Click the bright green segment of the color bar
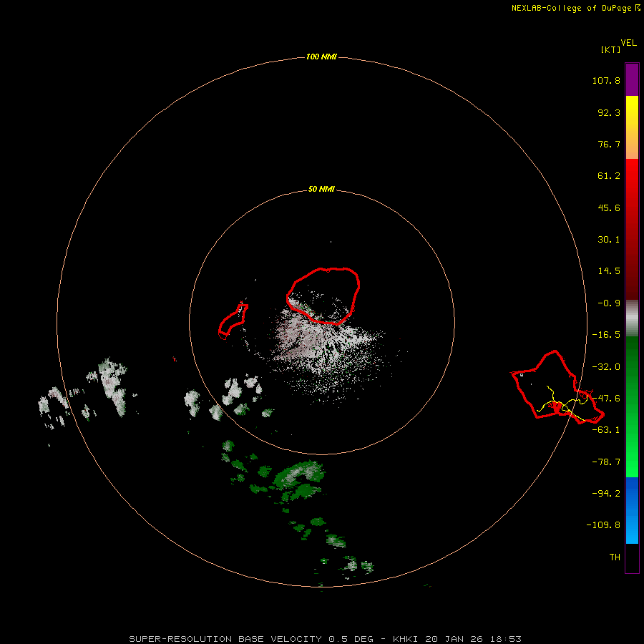The width and height of the screenshot is (644, 644). pos(632,406)
